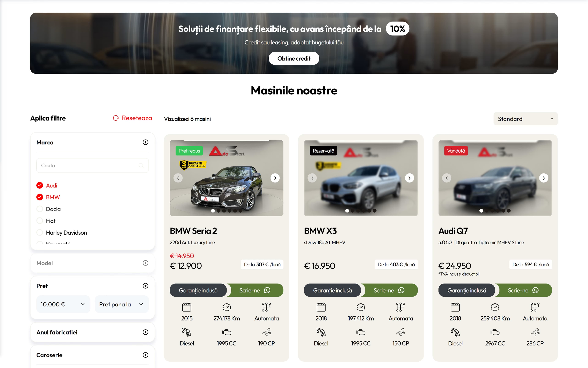Click WhatsApp icon on BMW X3 card
This screenshot has width=588, height=368.
(401, 290)
